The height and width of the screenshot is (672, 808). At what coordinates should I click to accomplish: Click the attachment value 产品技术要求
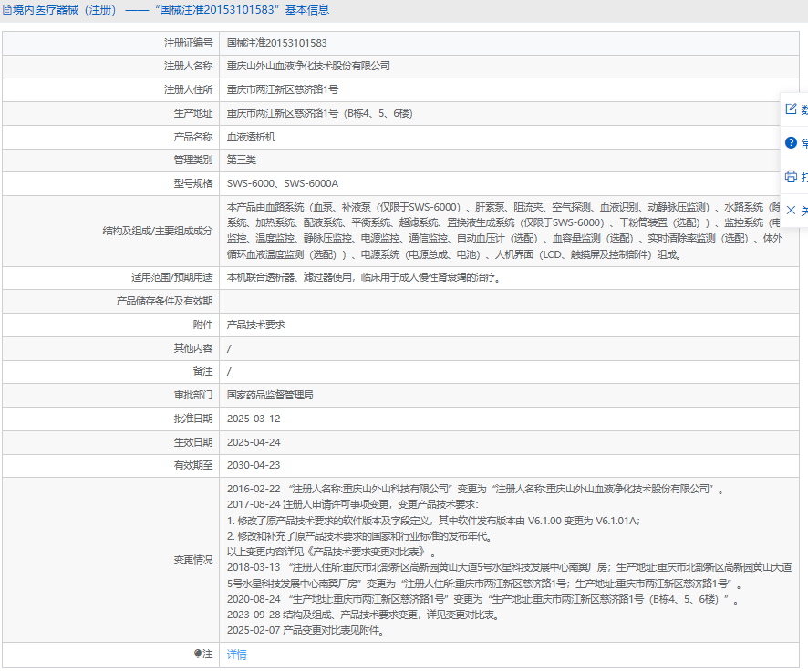coord(255,326)
